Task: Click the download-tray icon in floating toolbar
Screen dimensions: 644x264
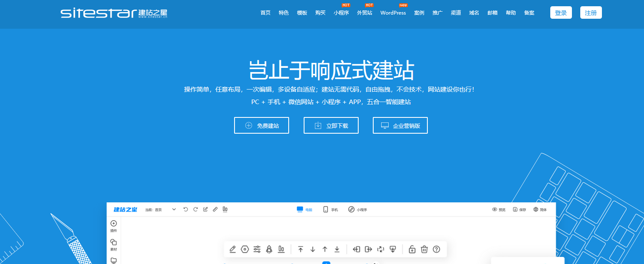Action: click(392, 249)
